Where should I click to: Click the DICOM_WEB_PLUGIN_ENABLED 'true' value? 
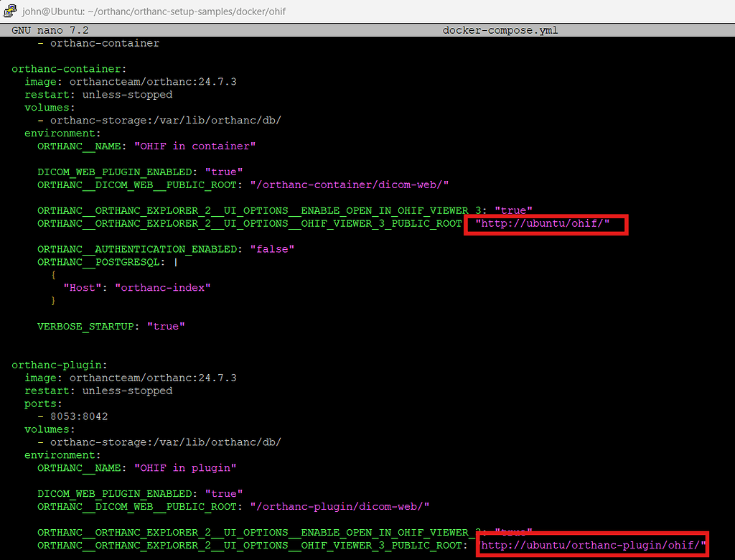[223, 172]
